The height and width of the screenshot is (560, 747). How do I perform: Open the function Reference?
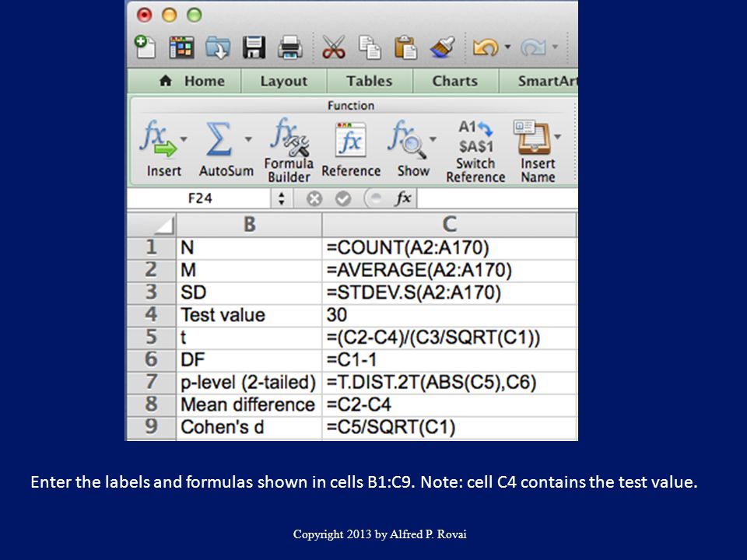[x=351, y=150]
